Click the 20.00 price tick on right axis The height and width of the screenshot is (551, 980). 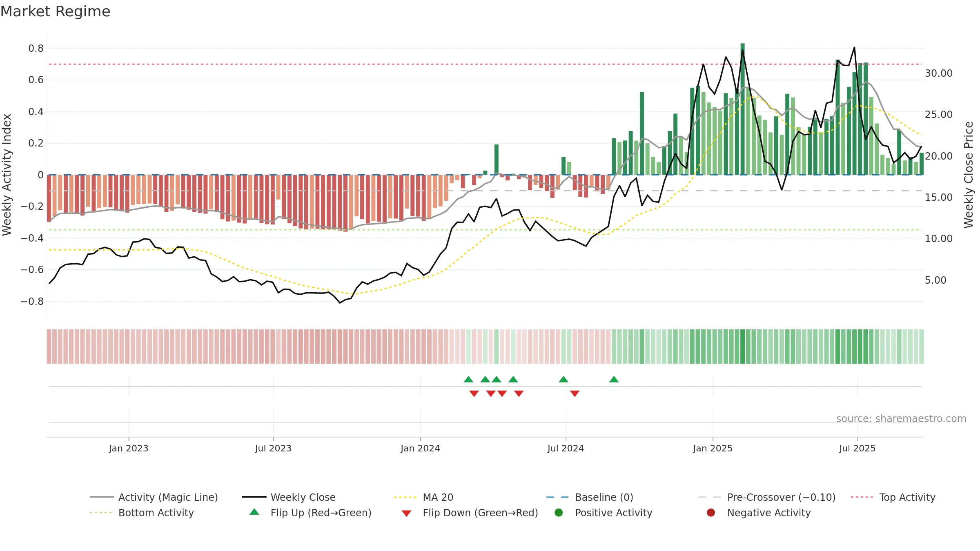tap(939, 156)
